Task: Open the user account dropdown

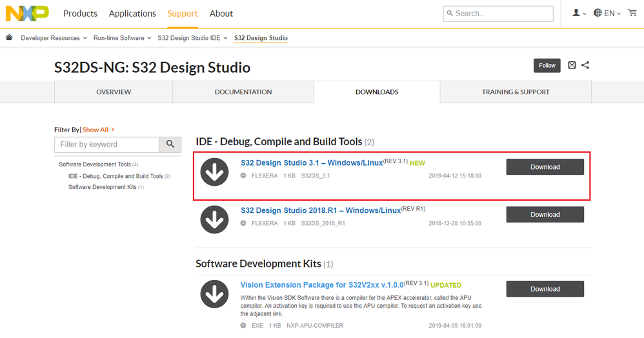Action: pos(579,13)
